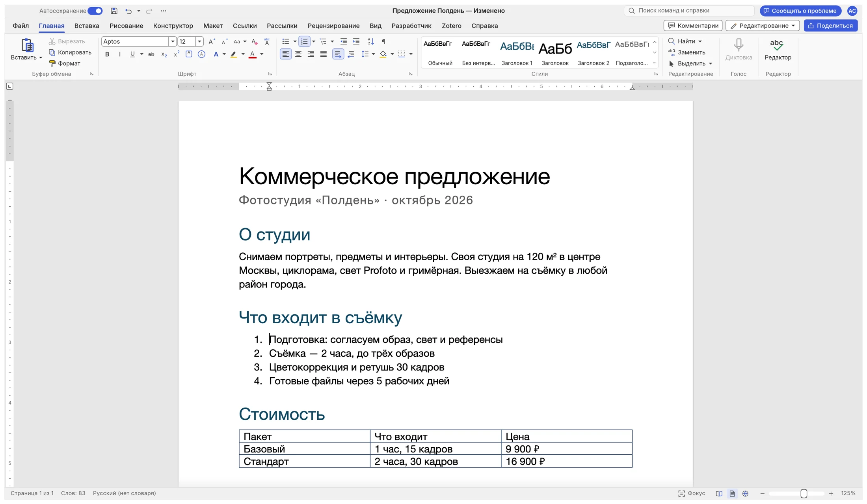Click the command search field

(689, 11)
